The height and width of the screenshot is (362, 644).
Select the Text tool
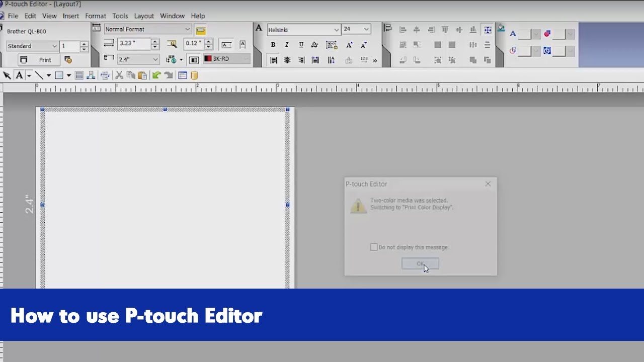[x=19, y=75]
